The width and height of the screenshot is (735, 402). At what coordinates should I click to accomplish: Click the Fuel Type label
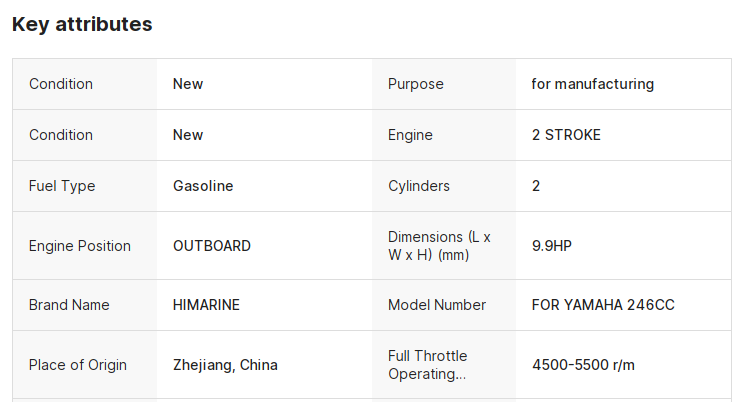pos(64,186)
